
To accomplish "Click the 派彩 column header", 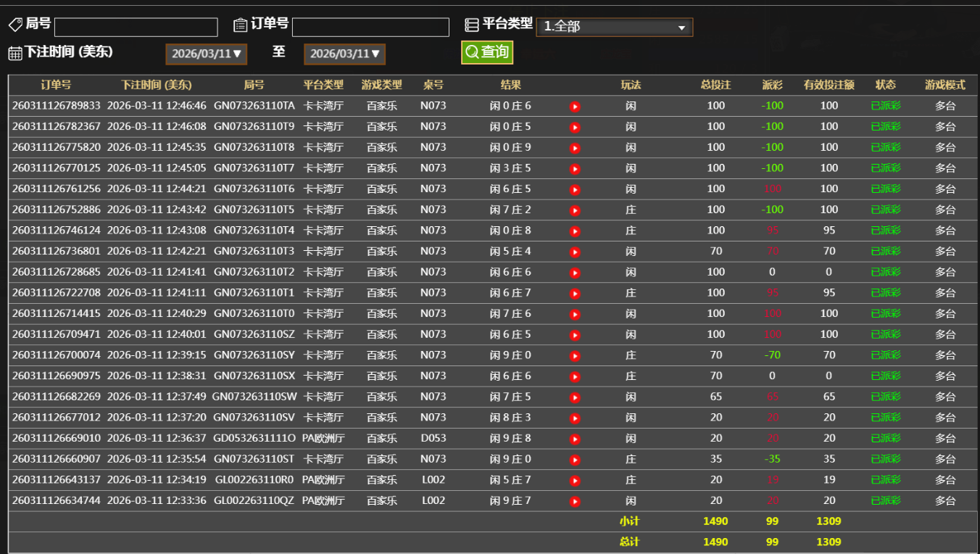I will 773,85.
